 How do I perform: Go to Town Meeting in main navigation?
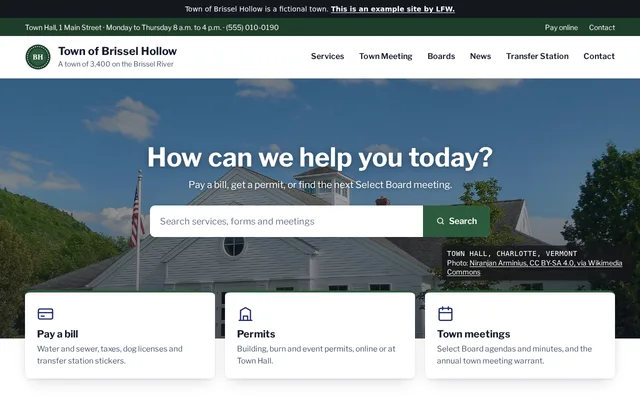pyautogui.click(x=386, y=56)
